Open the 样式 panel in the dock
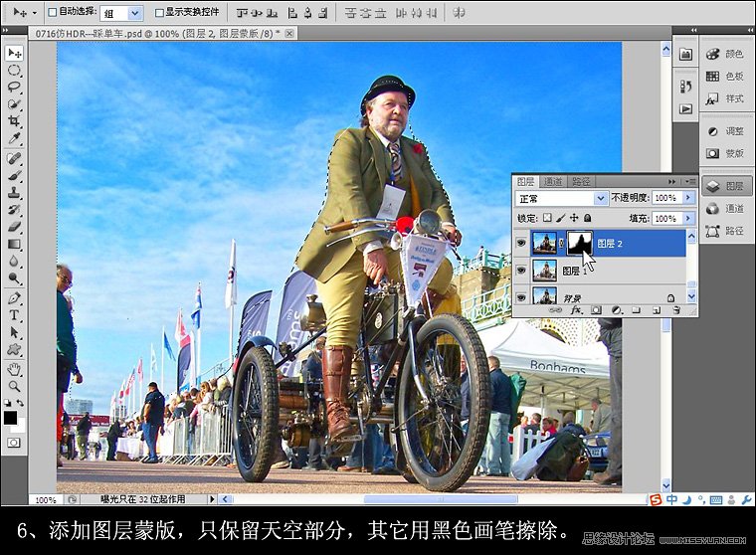 [725, 98]
